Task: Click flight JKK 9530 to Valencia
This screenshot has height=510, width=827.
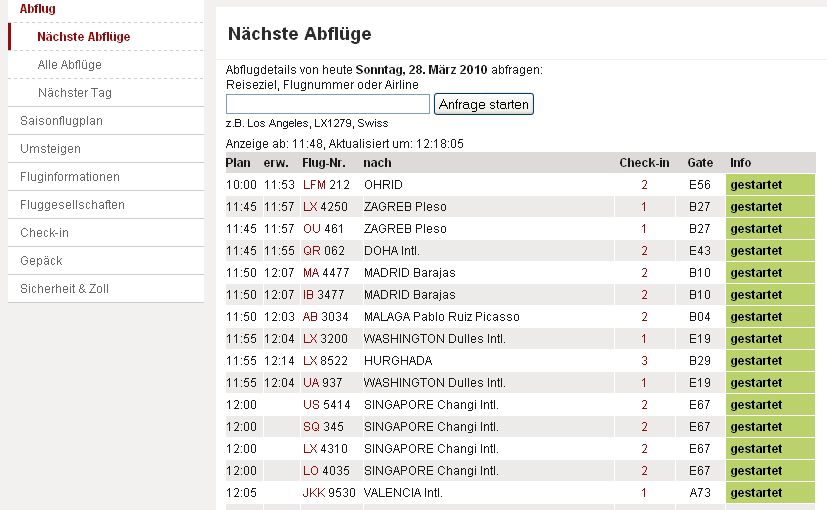Action: pyautogui.click(x=328, y=493)
